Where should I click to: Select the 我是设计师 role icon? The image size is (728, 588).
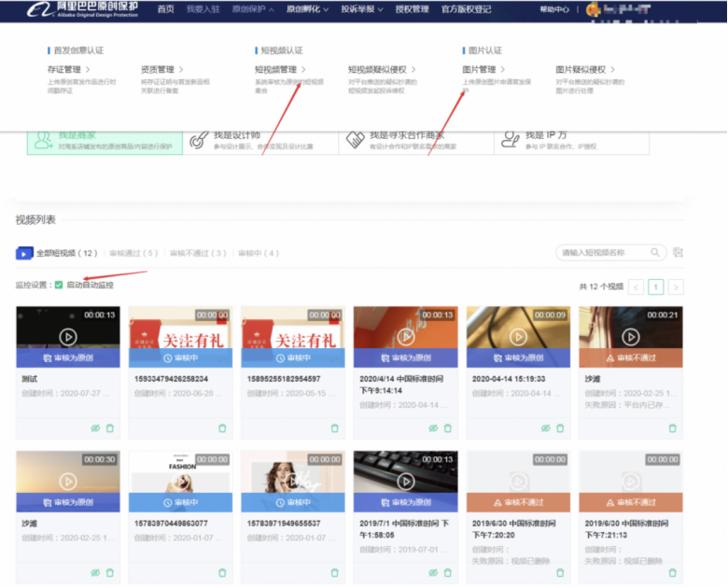pyautogui.click(x=199, y=140)
